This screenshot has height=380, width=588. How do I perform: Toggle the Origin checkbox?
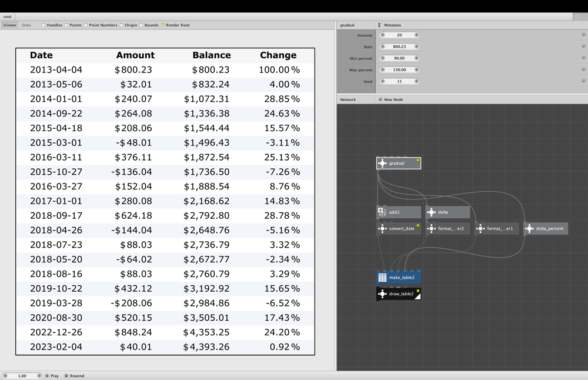point(122,25)
